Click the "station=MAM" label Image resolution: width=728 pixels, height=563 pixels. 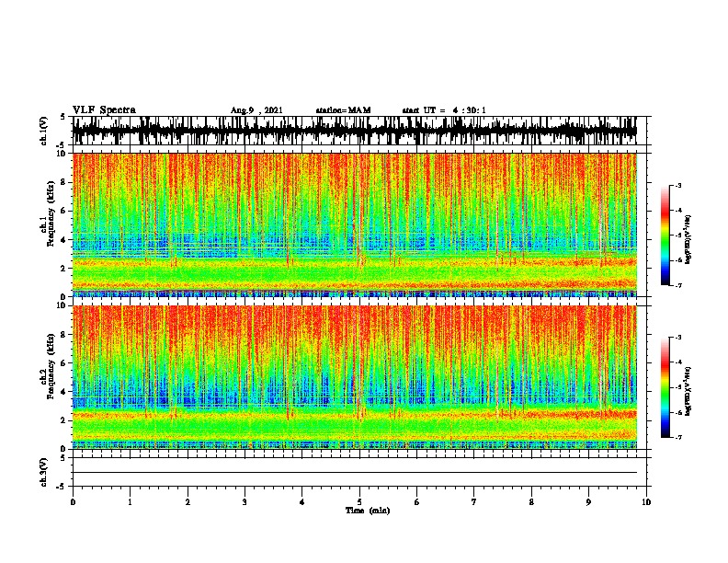(343, 110)
